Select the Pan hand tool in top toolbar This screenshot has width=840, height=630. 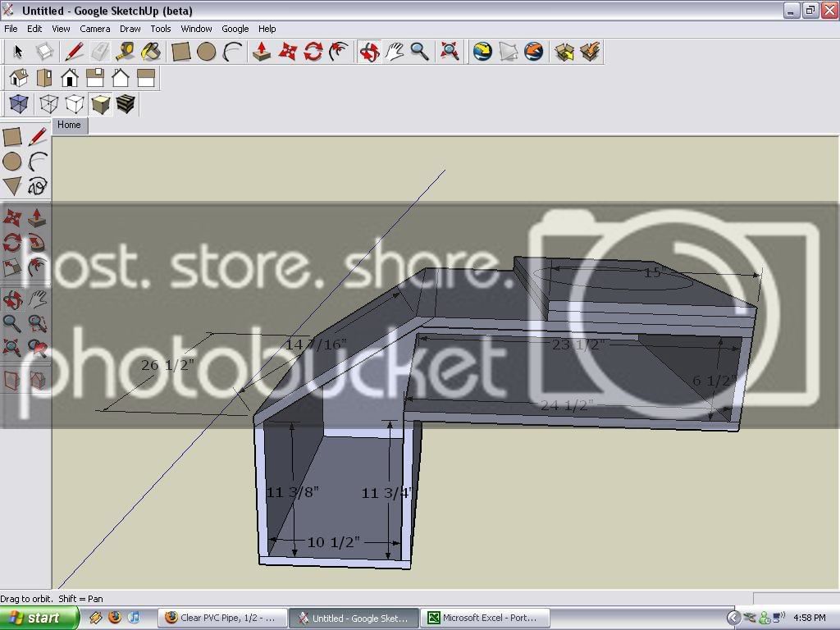pyautogui.click(x=395, y=52)
